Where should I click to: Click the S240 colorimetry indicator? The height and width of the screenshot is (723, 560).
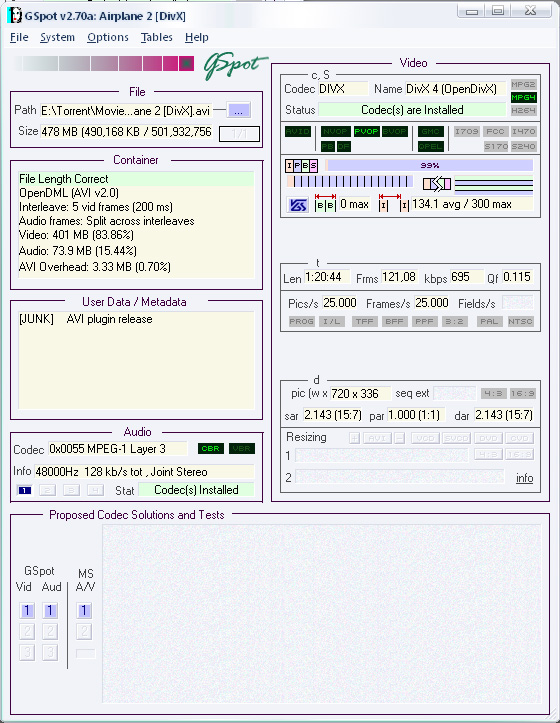(x=524, y=147)
